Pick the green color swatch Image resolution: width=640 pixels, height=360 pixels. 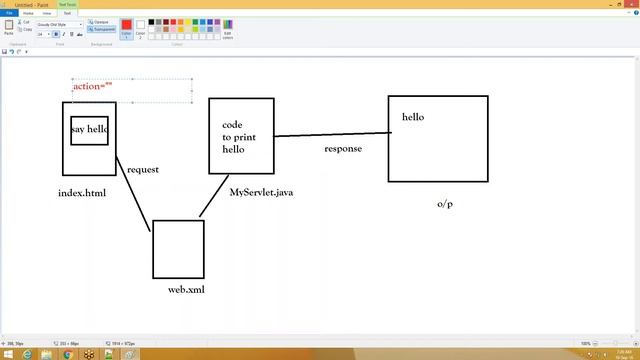click(x=196, y=22)
